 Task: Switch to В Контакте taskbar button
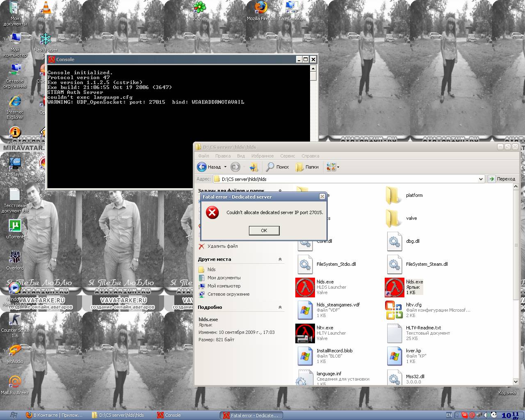(54, 415)
